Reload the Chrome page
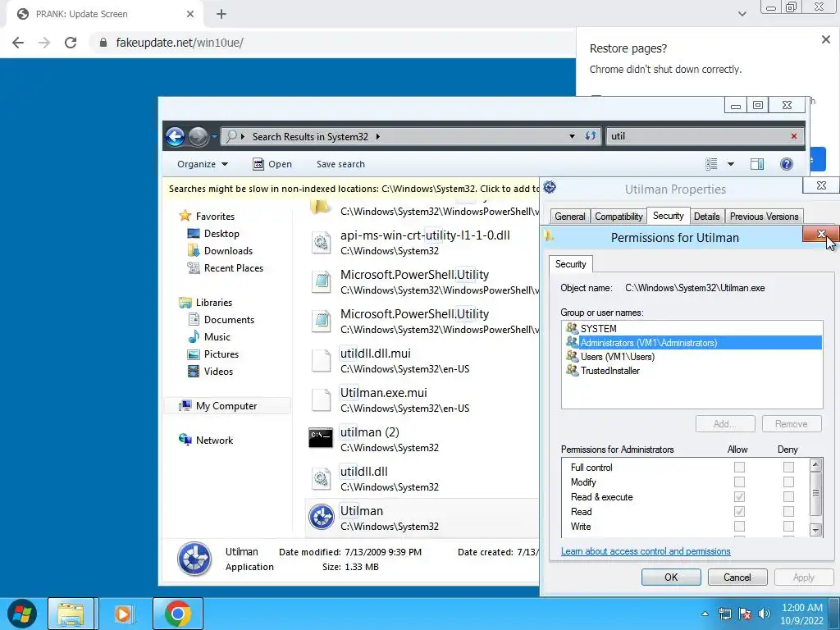The height and width of the screenshot is (630, 840). point(71,43)
